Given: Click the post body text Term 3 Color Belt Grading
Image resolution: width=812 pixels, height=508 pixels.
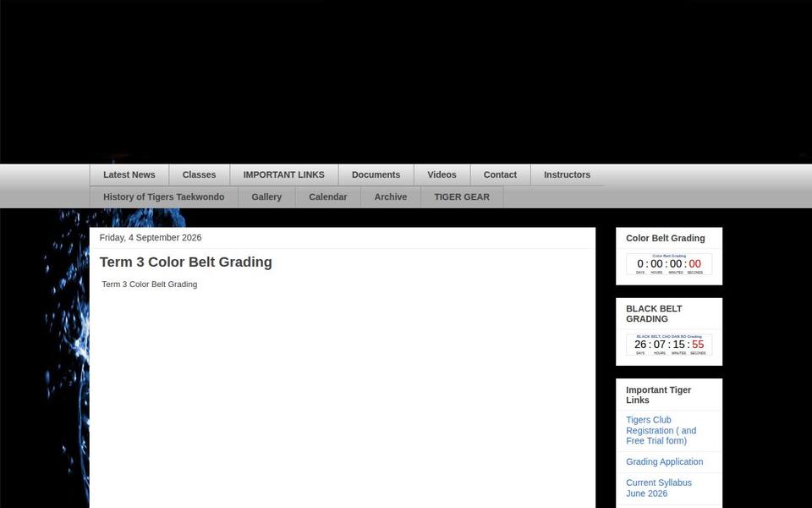Looking at the screenshot, I should [x=149, y=284].
